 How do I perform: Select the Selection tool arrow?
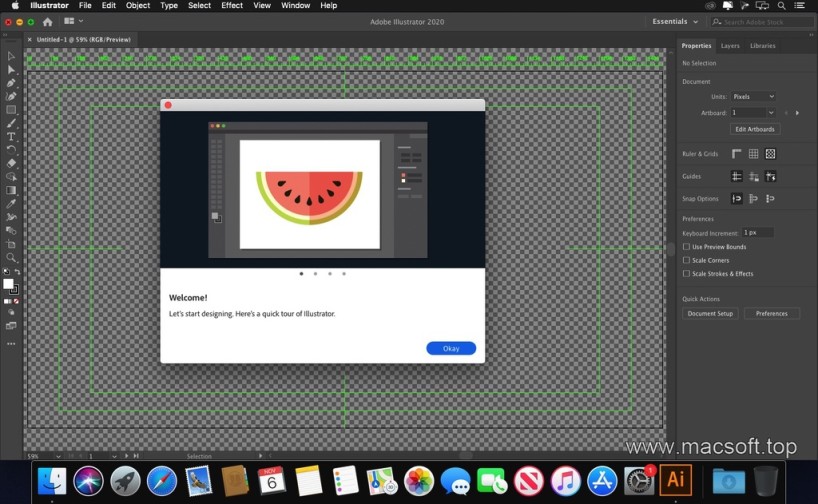[11, 56]
